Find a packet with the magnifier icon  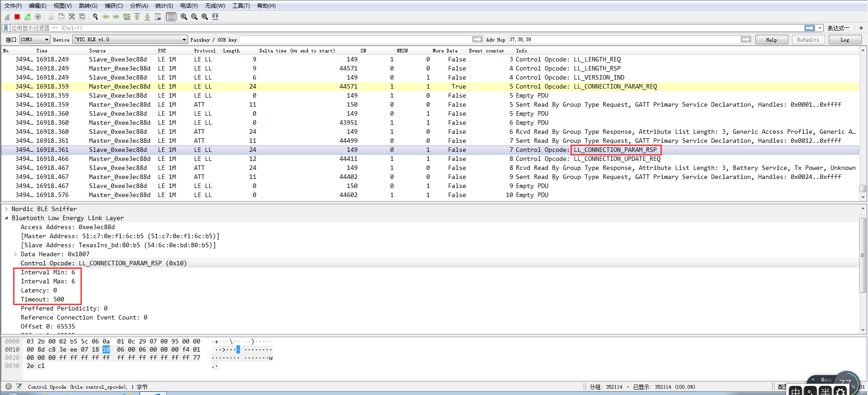95,17
